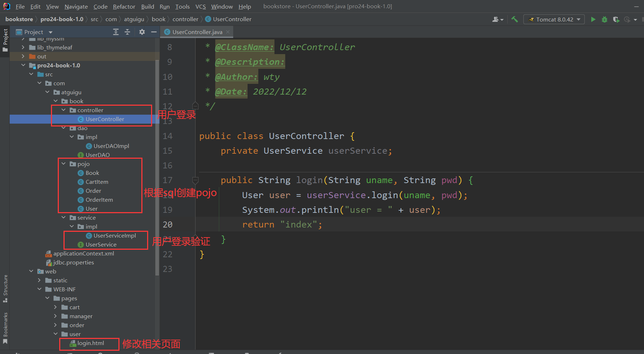Open the Bookmarks tool window sidebar button

pyautogui.click(x=5, y=328)
